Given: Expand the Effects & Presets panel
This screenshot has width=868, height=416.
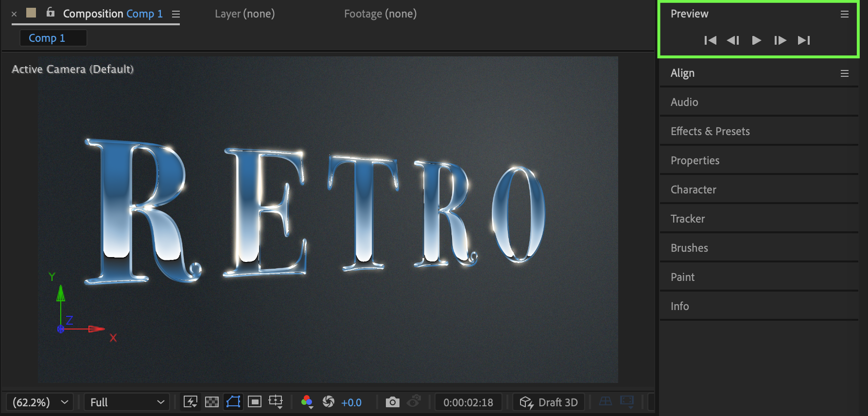Looking at the screenshot, I should point(710,131).
